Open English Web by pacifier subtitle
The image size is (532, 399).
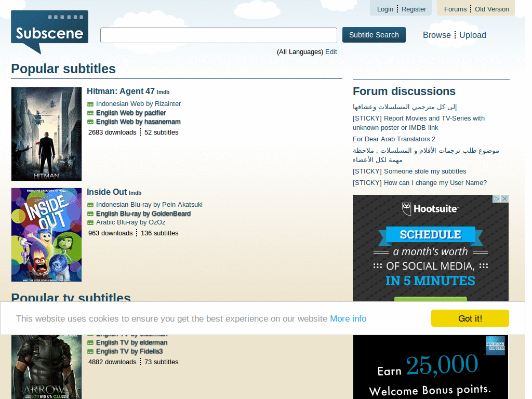coord(131,113)
